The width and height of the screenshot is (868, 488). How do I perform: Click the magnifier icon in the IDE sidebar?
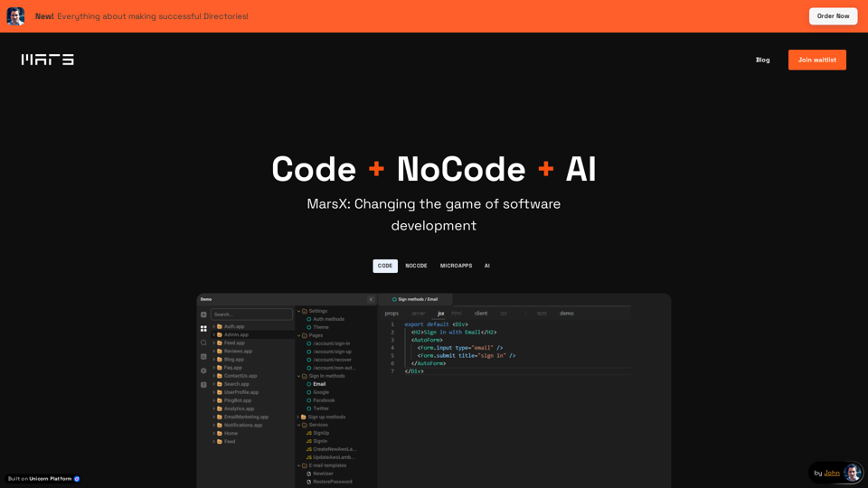pyautogui.click(x=203, y=343)
